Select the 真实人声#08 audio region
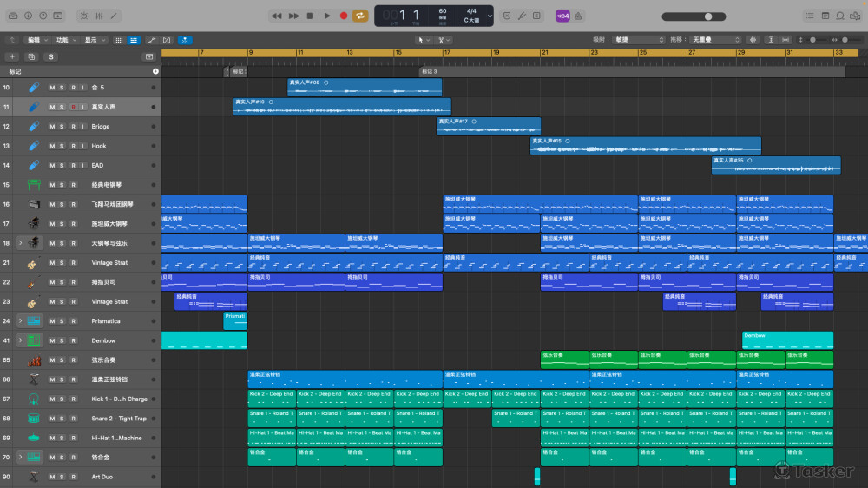This screenshot has width=868, height=488. [365, 87]
